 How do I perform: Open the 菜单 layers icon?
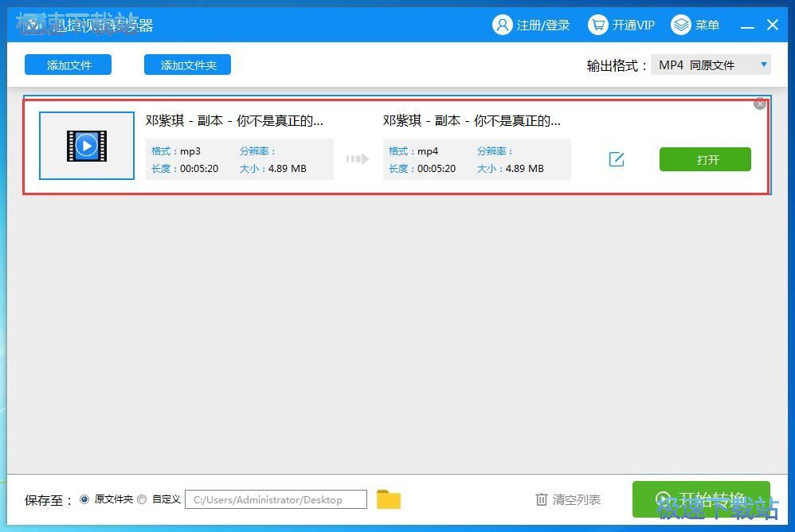(681, 25)
